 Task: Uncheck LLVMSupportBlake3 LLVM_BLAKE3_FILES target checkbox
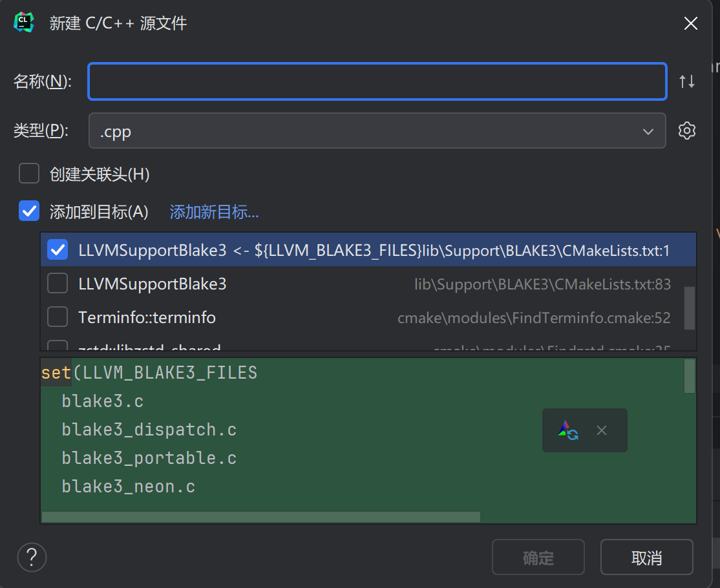pyautogui.click(x=58, y=249)
